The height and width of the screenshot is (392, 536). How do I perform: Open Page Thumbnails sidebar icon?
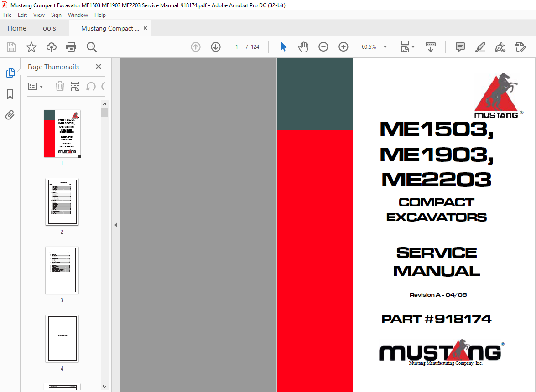pyautogui.click(x=10, y=73)
